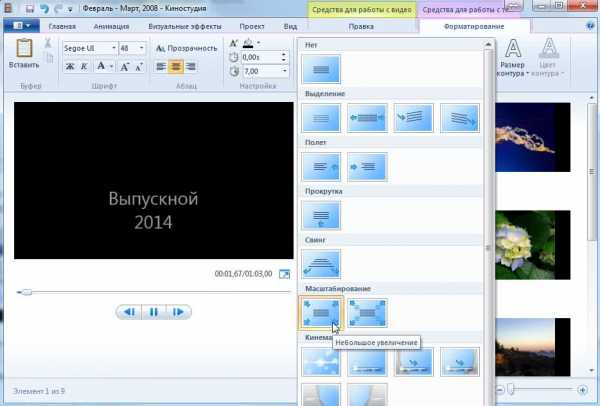Choose the Прокрутка scroll text effect
600x406 pixels.
click(321, 214)
